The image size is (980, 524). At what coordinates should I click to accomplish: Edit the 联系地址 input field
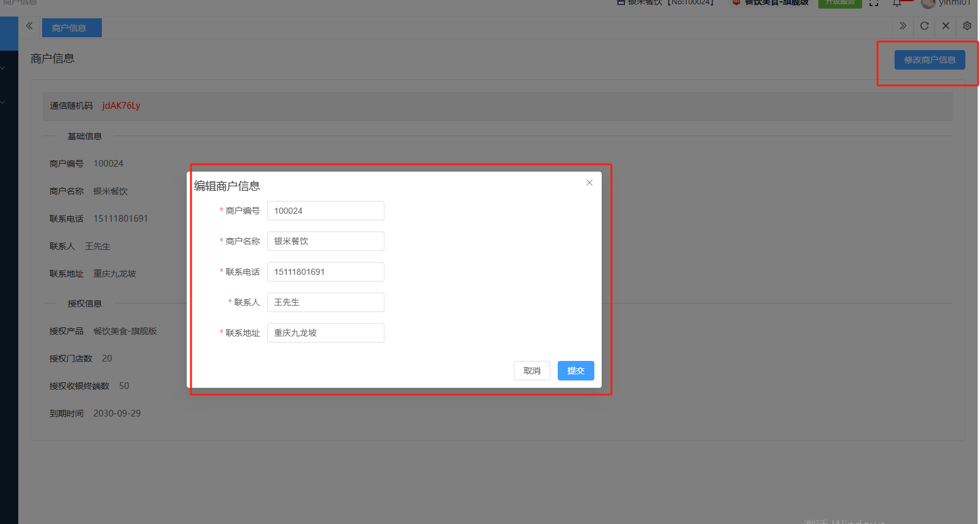click(325, 333)
